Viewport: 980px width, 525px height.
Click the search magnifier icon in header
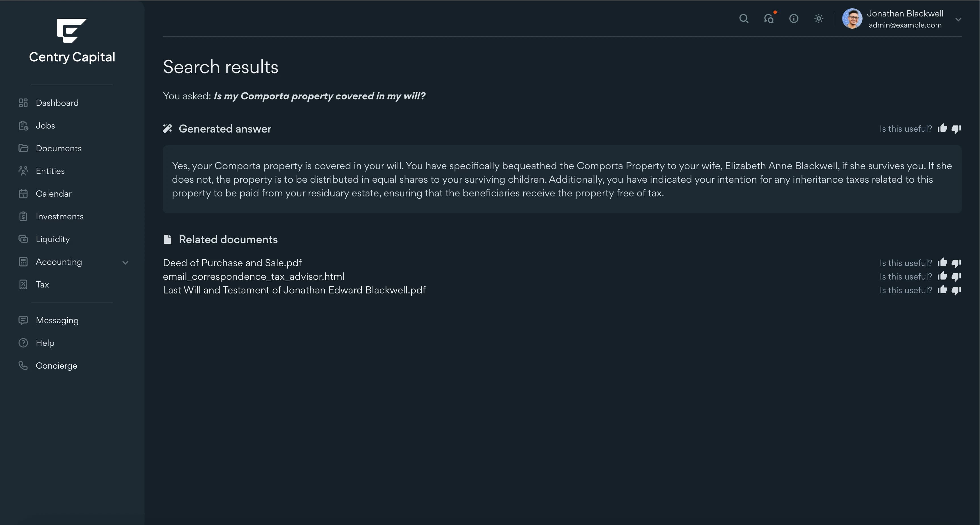click(743, 19)
